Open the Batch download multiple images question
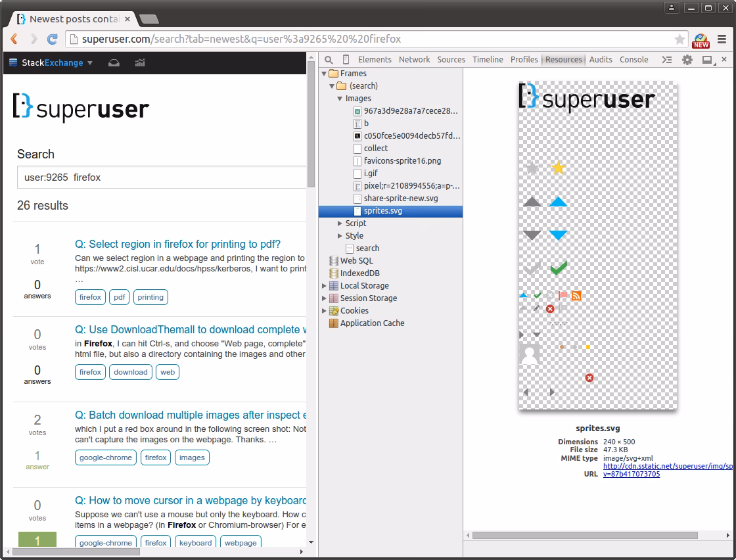736x560 pixels. tap(191, 415)
